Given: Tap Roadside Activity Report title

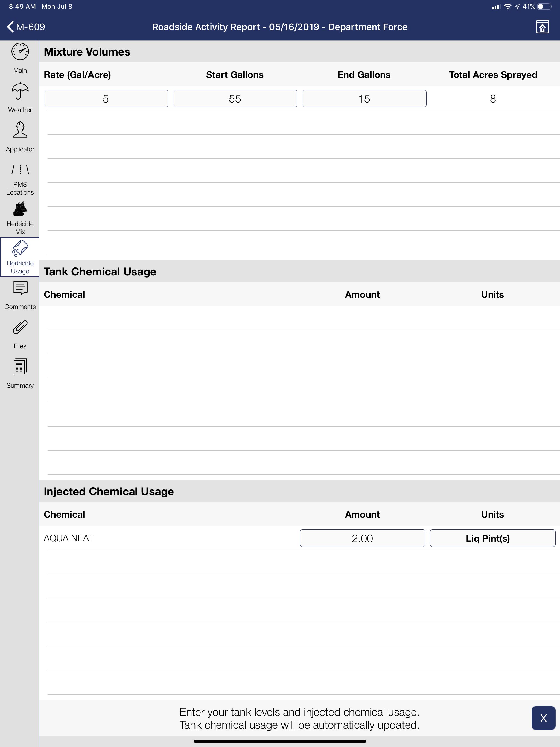Looking at the screenshot, I should [280, 27].
